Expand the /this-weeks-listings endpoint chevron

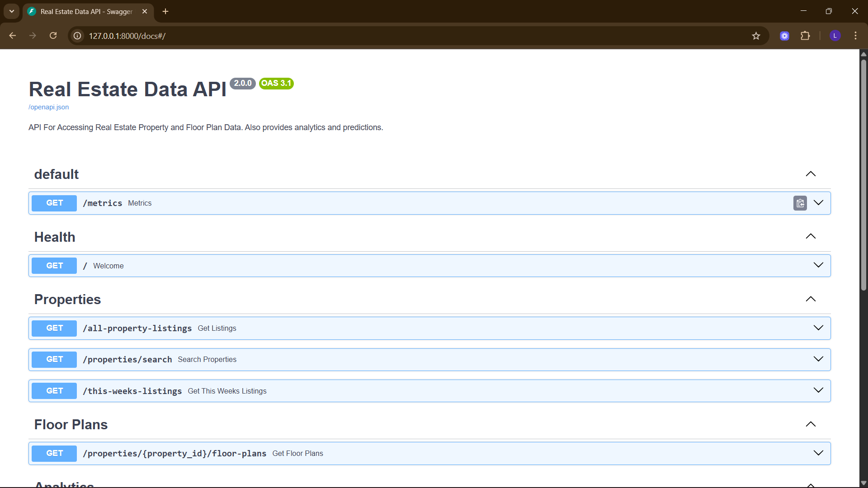[818, 390]
